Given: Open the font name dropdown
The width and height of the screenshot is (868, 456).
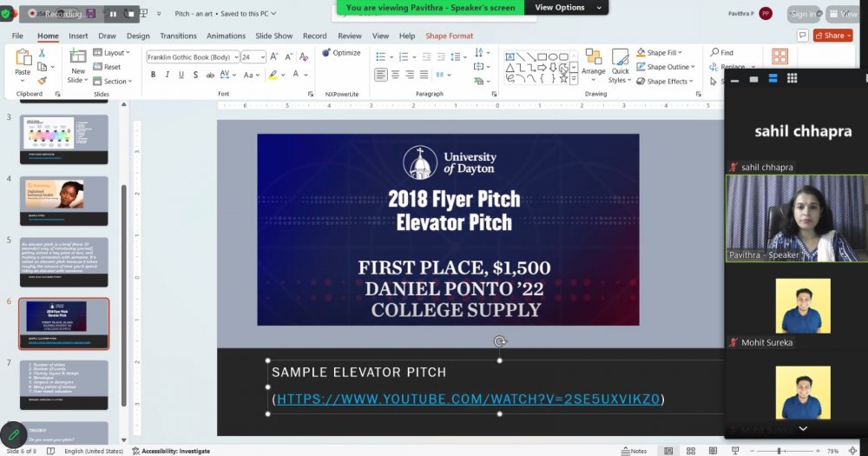Looking at the screenshot, I should coord(234,57).
